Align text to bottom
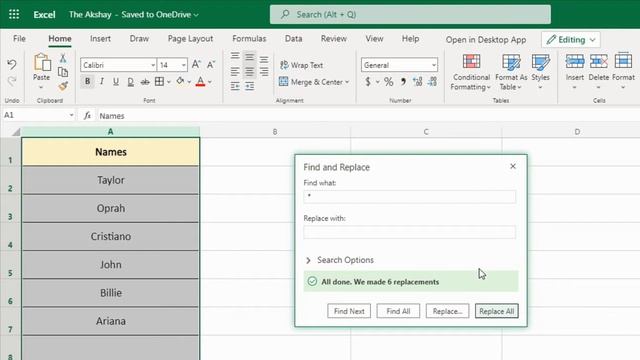The image size is (640, 360). click(x=264, y=60)
